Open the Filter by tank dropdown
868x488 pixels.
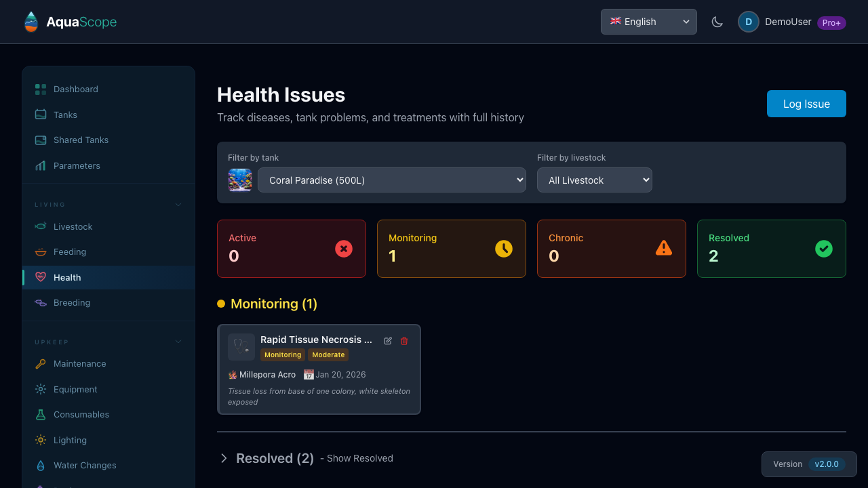(391, 180)
